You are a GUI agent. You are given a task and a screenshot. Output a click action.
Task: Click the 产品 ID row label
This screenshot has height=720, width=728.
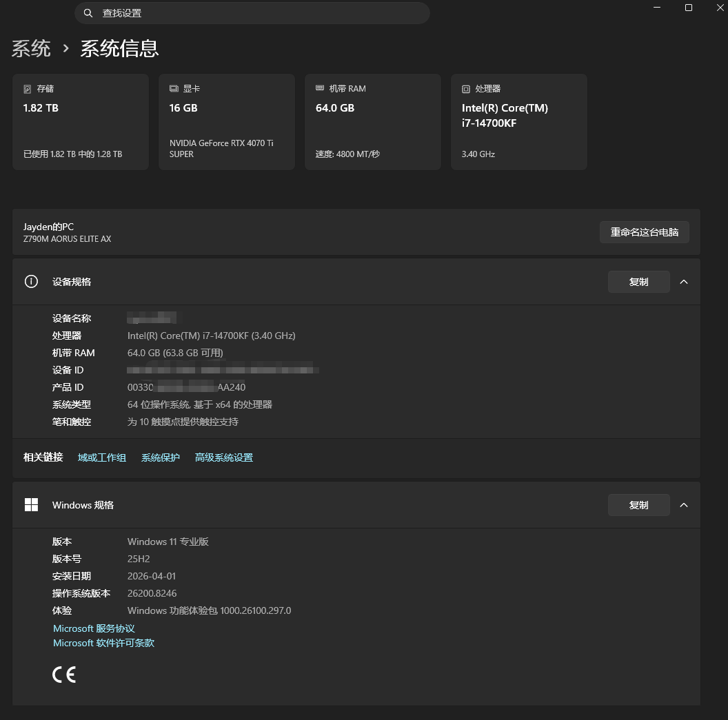pyautogui.click(x=68, y=387)
